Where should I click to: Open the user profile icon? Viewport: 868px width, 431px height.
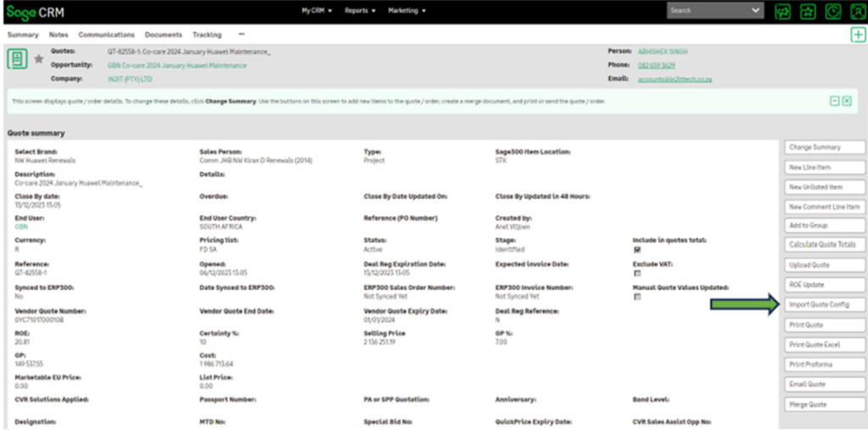pyautogui.click(x=858, y=11)
